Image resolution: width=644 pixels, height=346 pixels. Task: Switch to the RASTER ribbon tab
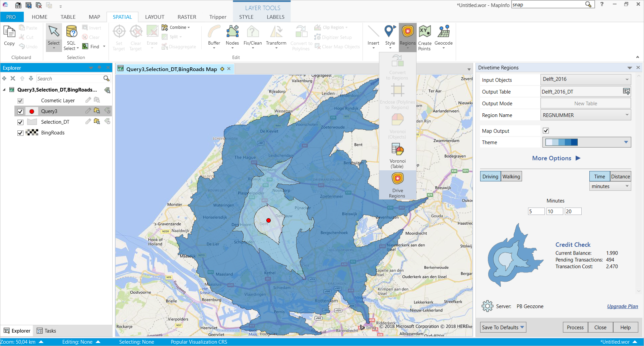(x=187, y=17)
